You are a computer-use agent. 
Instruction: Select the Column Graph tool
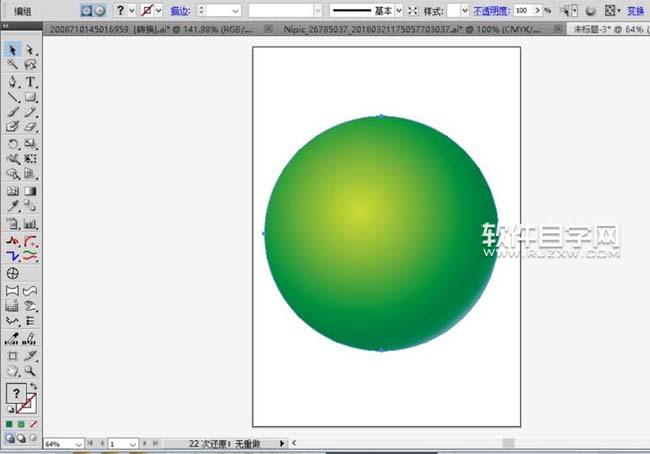click(x=30, y=224)
